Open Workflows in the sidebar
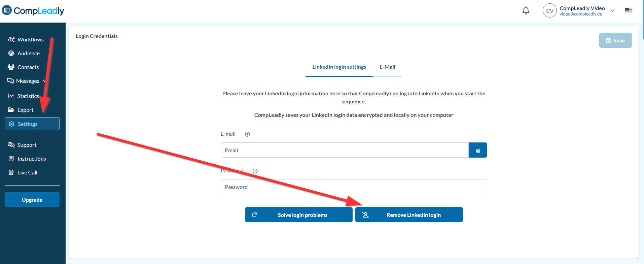 coord(26,39)
